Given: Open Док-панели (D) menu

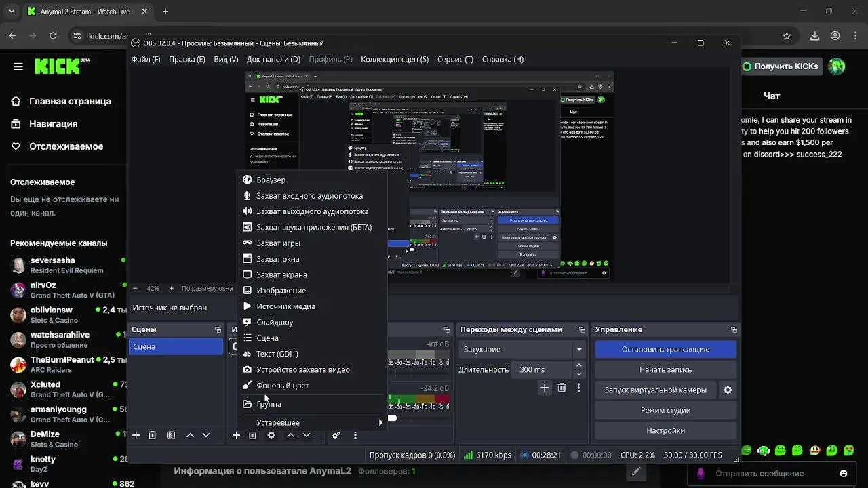Looking at the screenshot, I should point(273,59).
